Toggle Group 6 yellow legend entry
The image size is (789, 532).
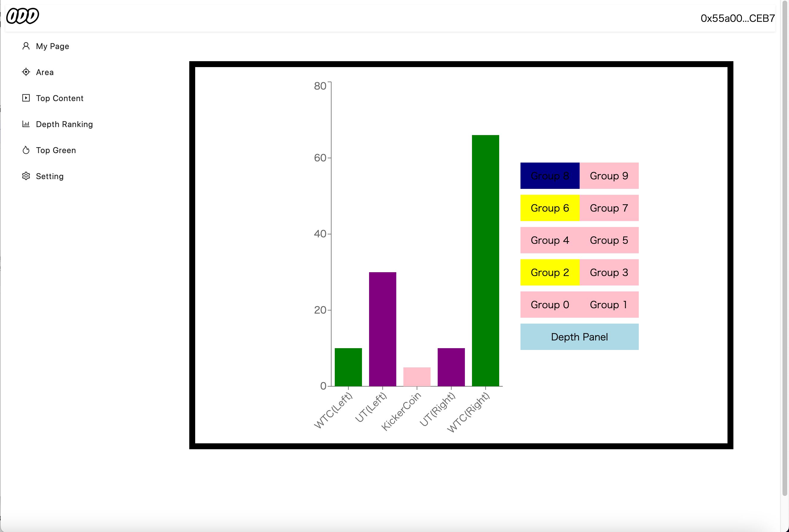coord(549,208)
